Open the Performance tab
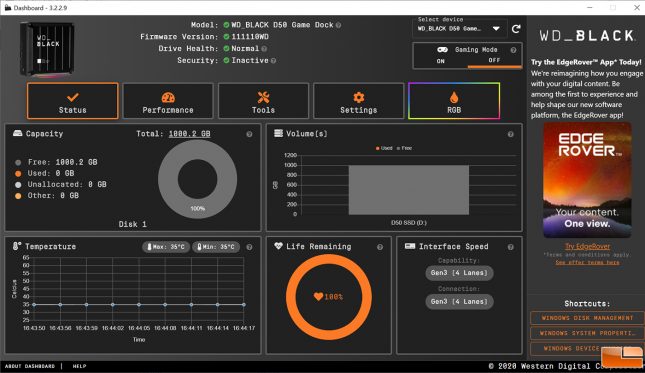645x373 pixels. point(168,101)
